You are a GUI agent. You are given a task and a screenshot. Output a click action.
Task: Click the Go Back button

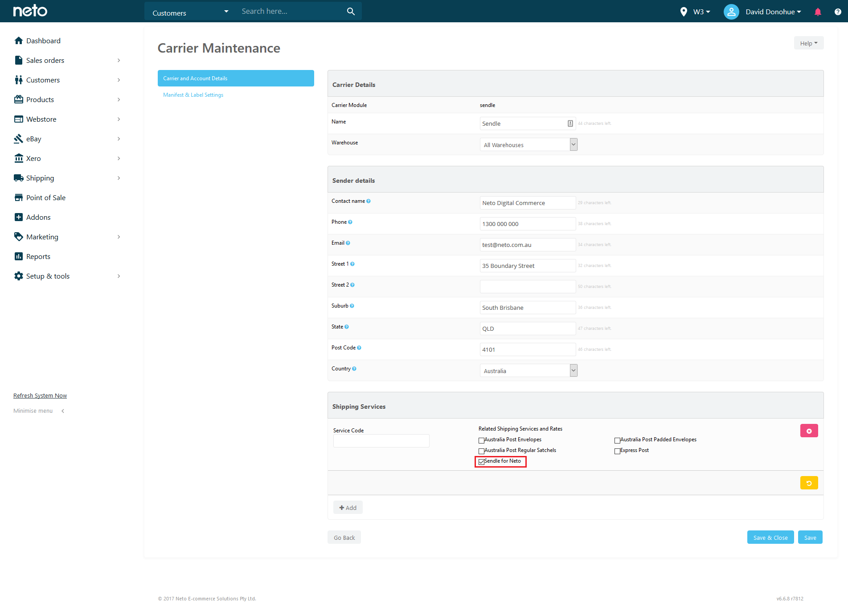(344, 538)
